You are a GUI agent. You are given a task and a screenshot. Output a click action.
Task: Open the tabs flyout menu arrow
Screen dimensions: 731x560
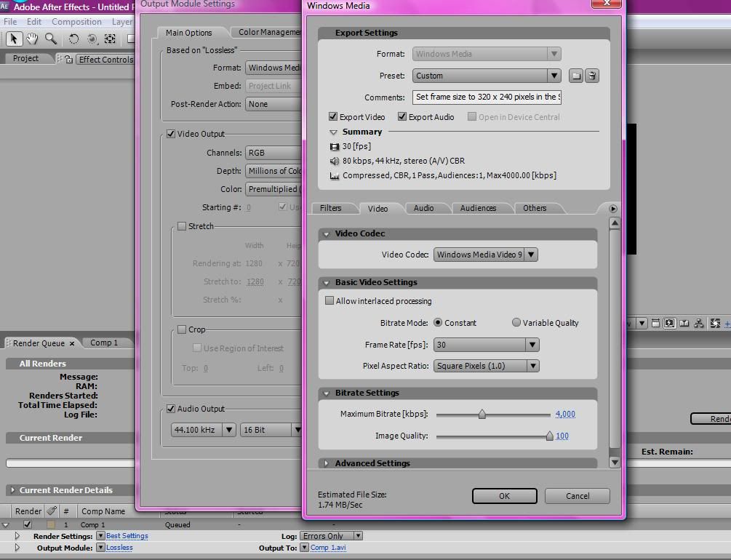(612, 209)
